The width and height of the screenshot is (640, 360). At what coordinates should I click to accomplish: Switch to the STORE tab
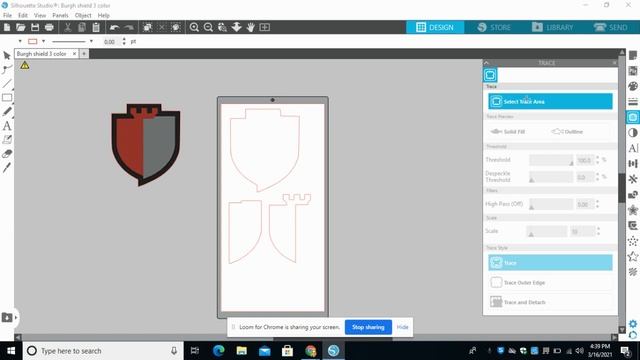pos(494,27)
